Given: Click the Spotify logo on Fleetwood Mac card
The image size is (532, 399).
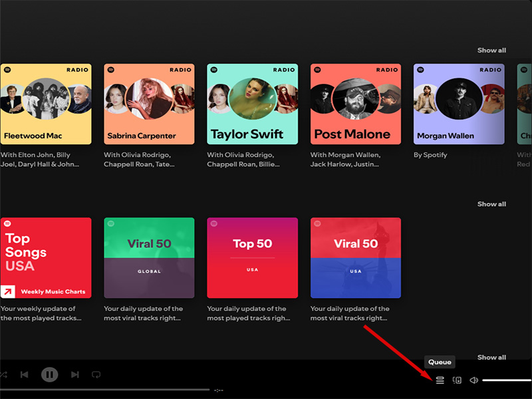Looking at the screenshot, I should point(7,70).
